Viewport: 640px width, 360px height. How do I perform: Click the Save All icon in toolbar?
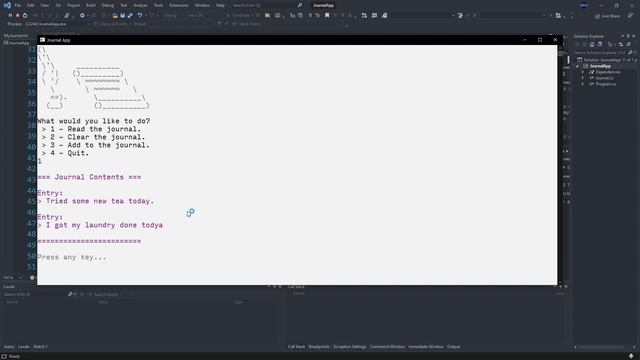(130, 16)
